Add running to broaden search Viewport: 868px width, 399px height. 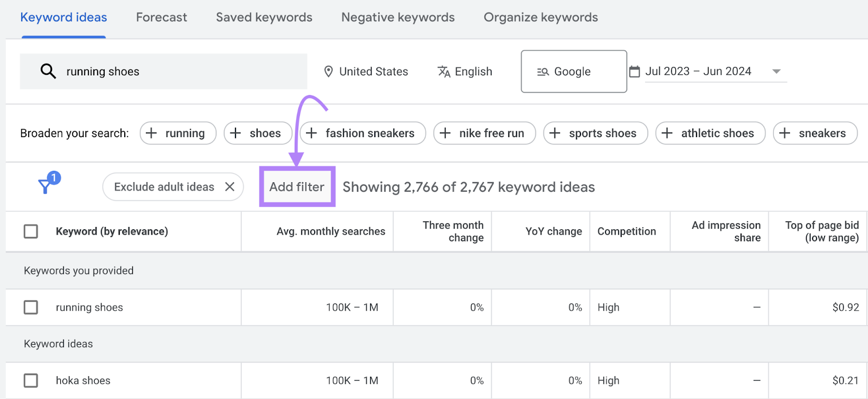[x=178, y=133]
